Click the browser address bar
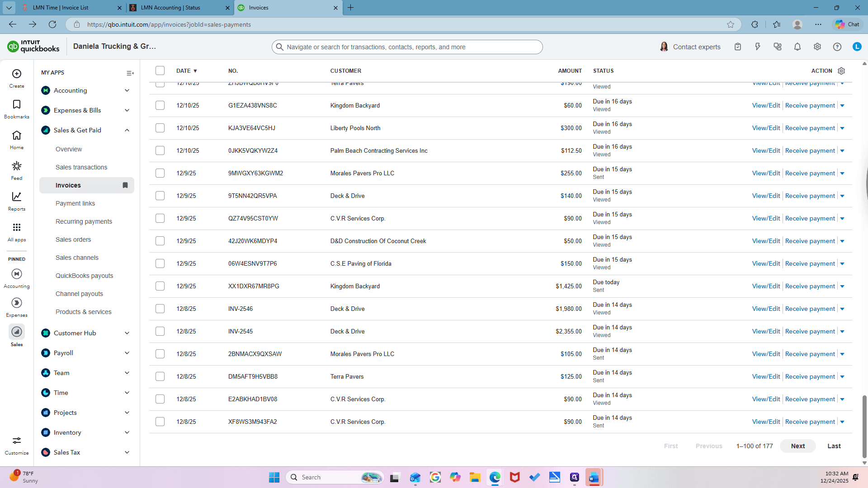This screenshot has height=488, width=868. click(x=402, y=24)
